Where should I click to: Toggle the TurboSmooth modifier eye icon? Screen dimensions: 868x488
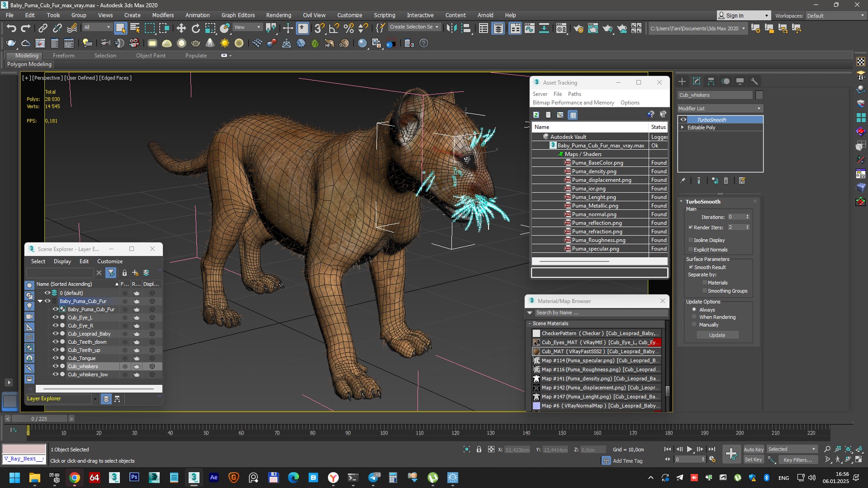click(x=683, y=119)
